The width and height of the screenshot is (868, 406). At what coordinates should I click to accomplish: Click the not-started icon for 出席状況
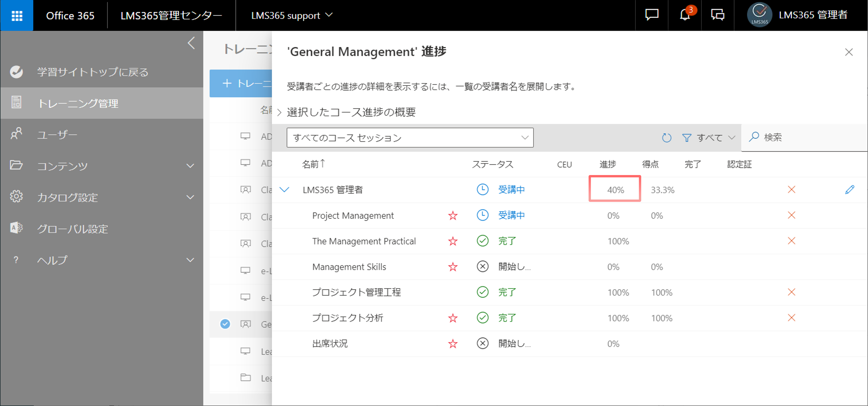click(x=482, y=343)
